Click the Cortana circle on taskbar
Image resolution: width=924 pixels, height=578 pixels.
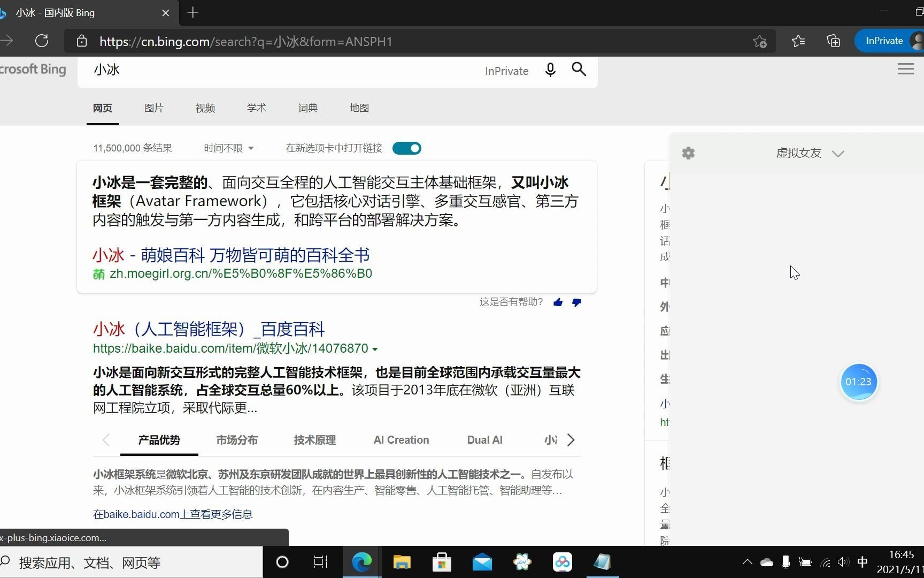pyautogui.click(x=282, y=562)
